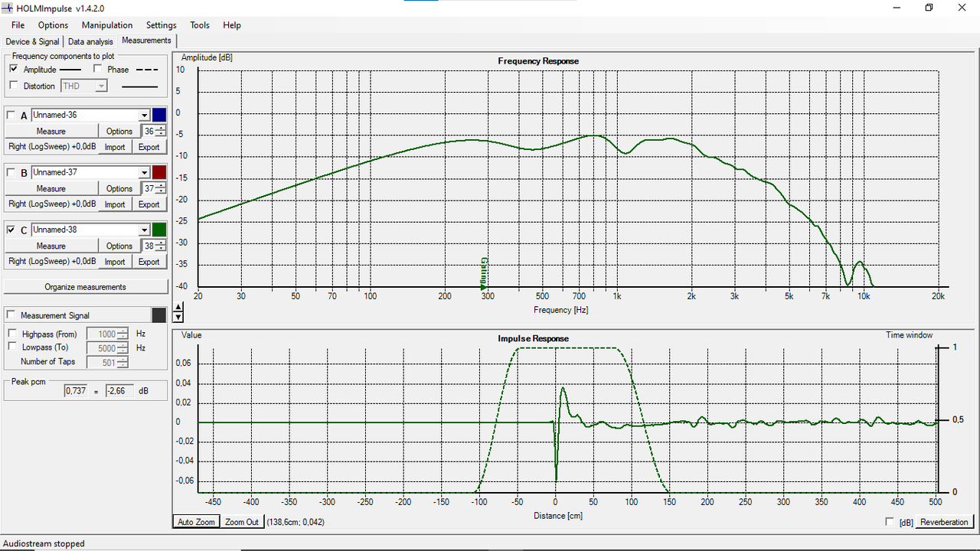Click Measure button for slot B
Screen dimensions: 980x551
[51, 188]
